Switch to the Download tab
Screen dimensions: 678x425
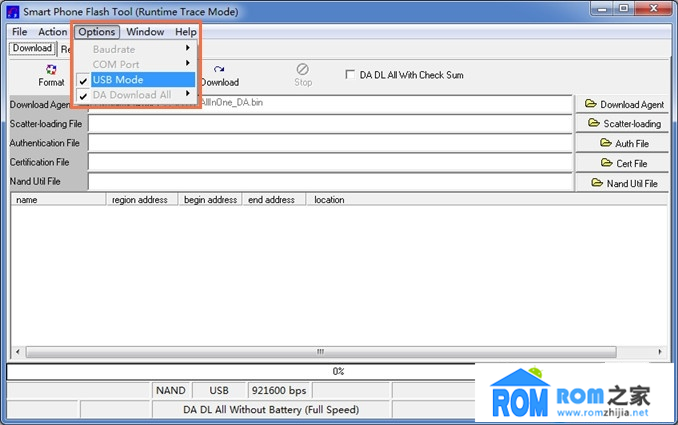[32, 48]
